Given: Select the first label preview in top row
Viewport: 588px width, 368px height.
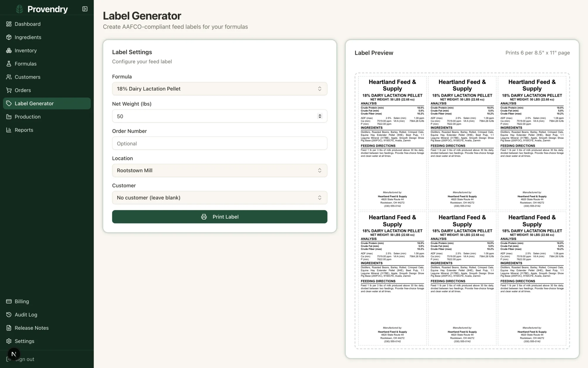Looking at the screenshot, I should [x=392, y=143].
